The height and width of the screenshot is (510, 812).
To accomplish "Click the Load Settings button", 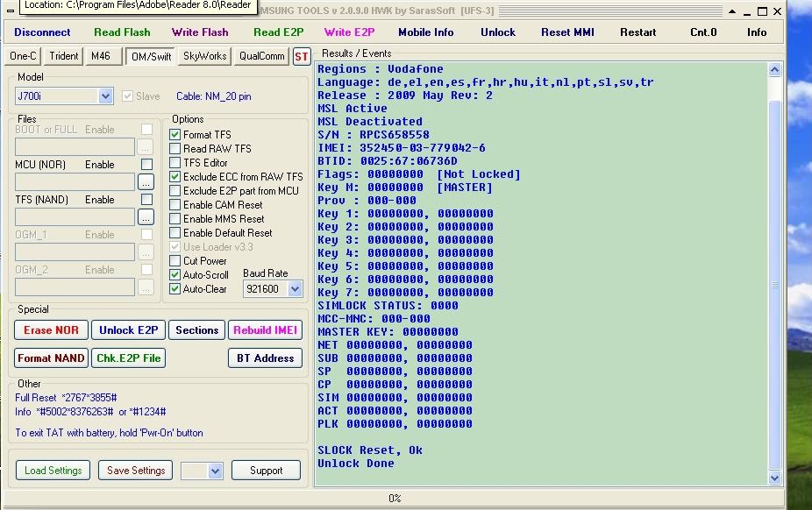I will (53, 471).
